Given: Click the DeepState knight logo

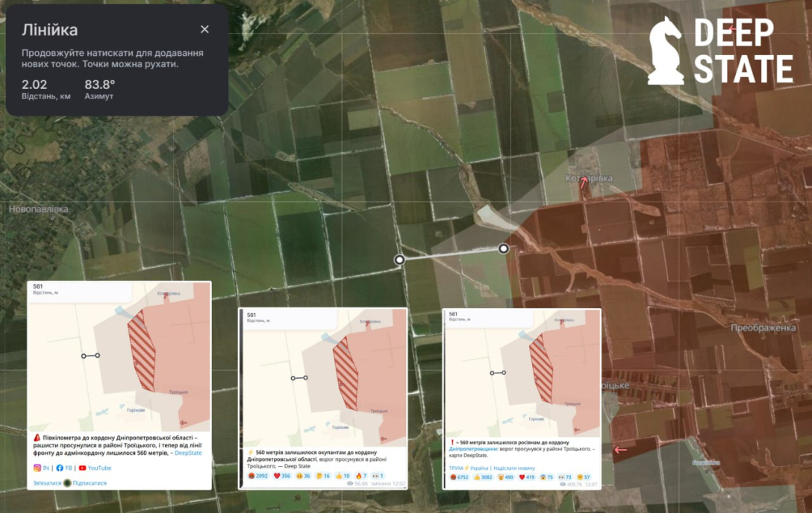Looking at the screenshot, I should (x=665, y=51).
